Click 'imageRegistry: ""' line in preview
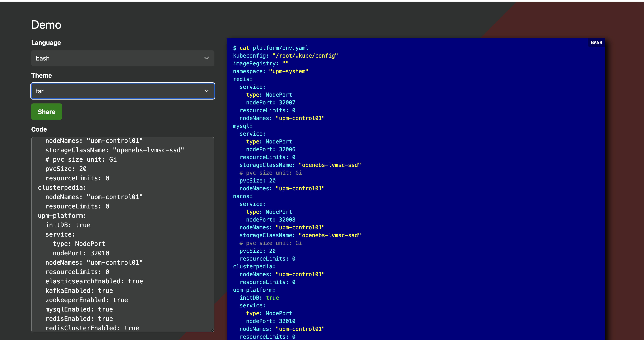This screenshot has height=340, width=644. tap(261, 64)
